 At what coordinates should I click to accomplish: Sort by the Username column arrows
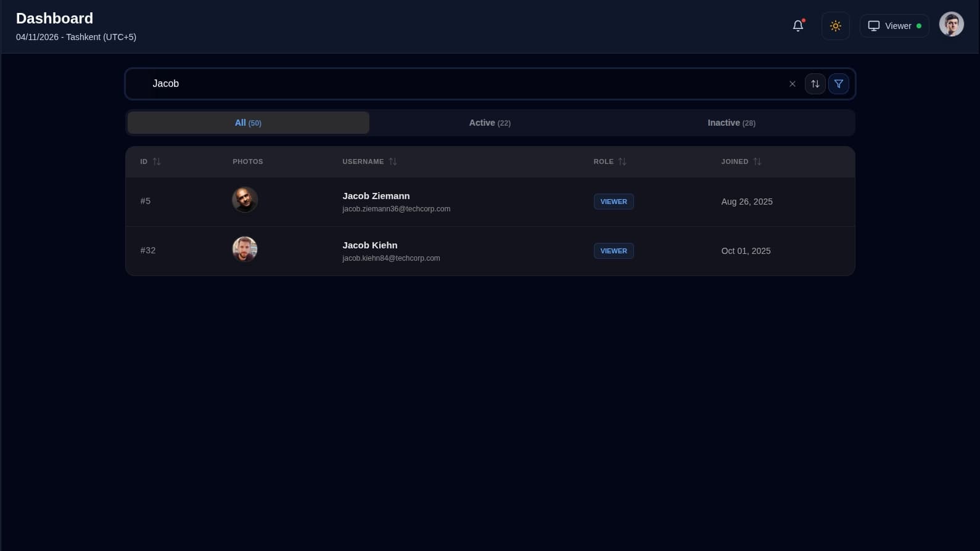[x=393, y=161]
